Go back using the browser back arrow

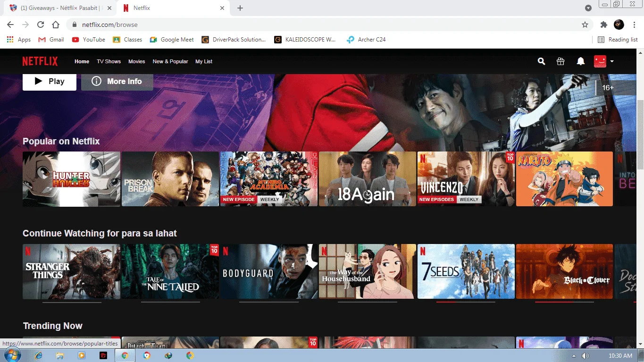click(10, 25)
